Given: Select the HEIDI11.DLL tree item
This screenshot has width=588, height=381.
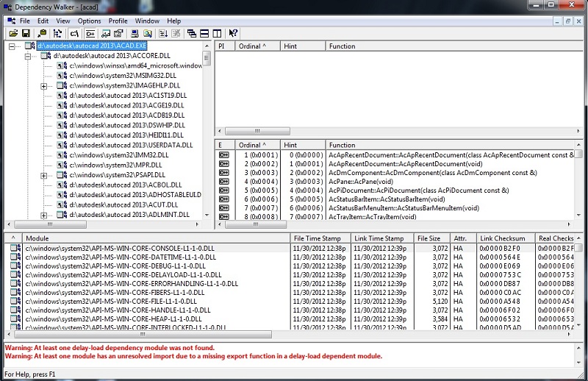Looking at the screenshot, I should (x=126, y=135).
